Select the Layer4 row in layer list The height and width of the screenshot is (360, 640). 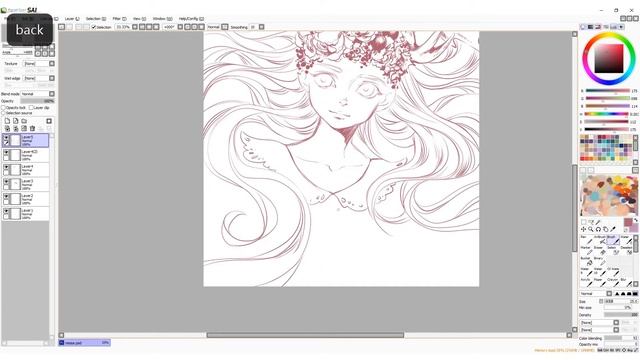tap(25, 170)
